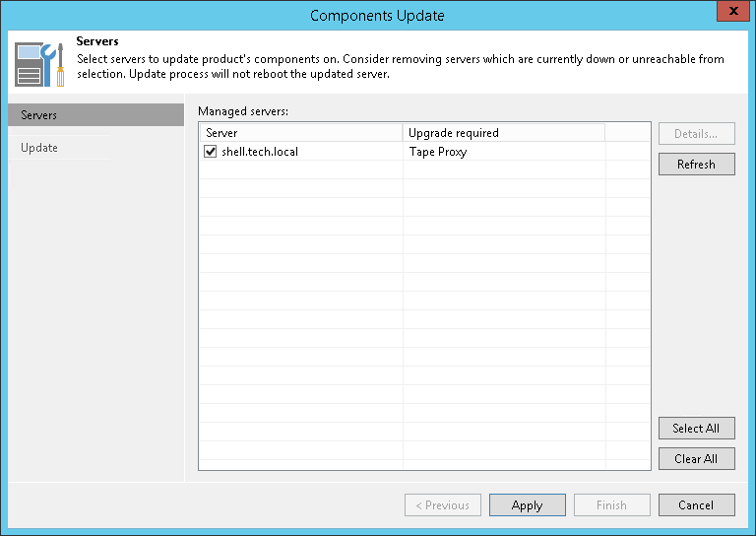The height and width of the screenshot is (536, 756).
Task: Click the Tape Proxy cell
Action: pyautogui.click(x=438, y=152)
